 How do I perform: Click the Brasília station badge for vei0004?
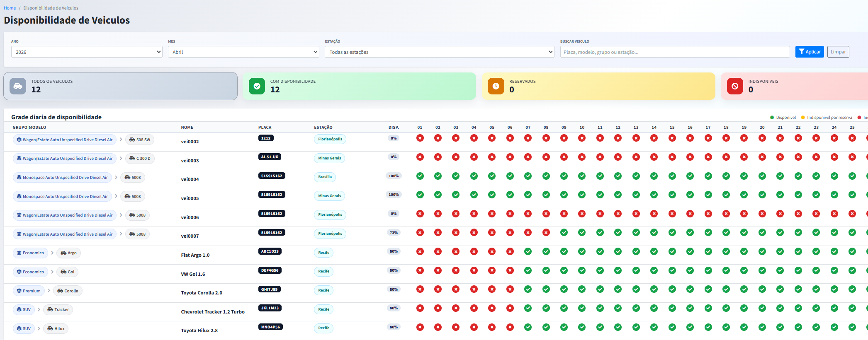[325, 177]
